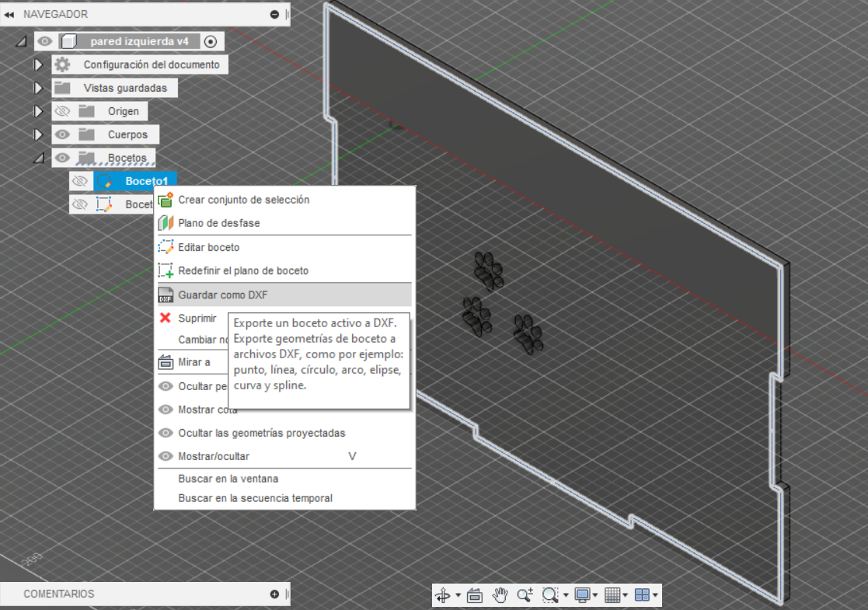Click the Editar boceto pencil icon
Viewport: 868px width, 610px height.
pos(166,247)
